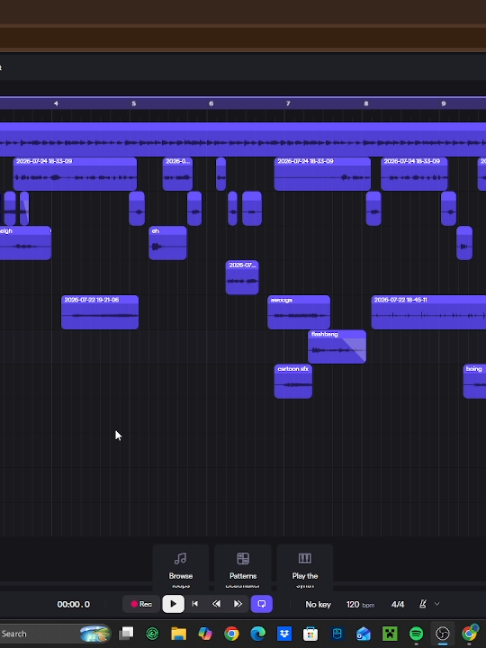The image size is (486, 648).
Task: Start playback with the Play button
Action: pos(173,604)
